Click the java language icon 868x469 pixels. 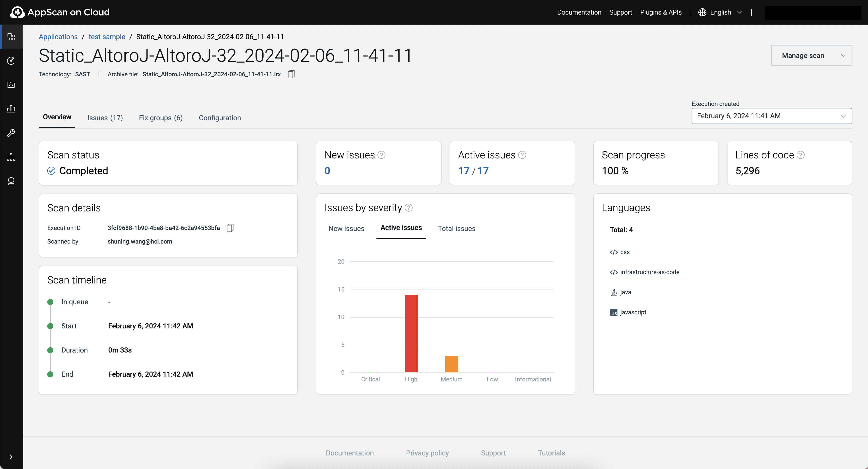(614, 292)
